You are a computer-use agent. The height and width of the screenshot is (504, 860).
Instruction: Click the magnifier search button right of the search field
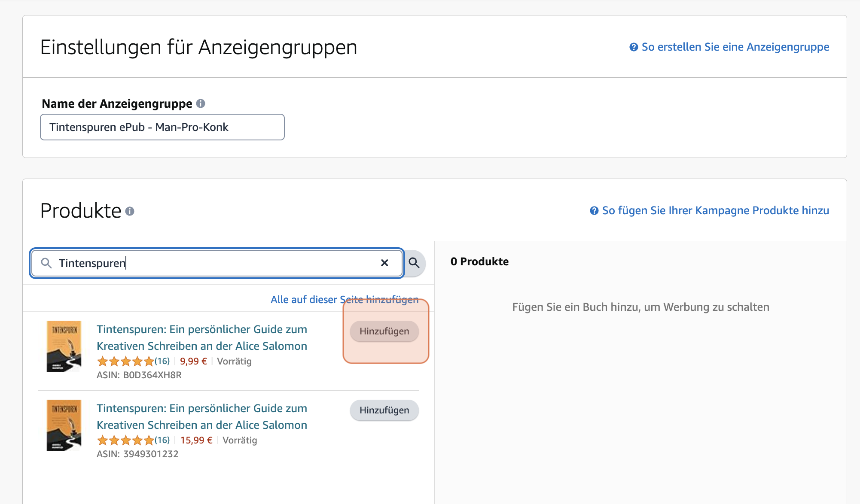414,263
